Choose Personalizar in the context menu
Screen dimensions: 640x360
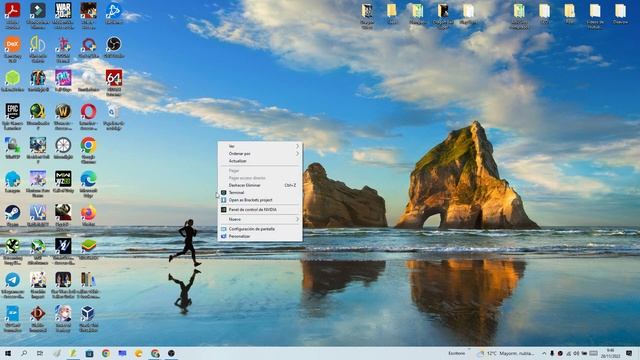coord(260,236)
